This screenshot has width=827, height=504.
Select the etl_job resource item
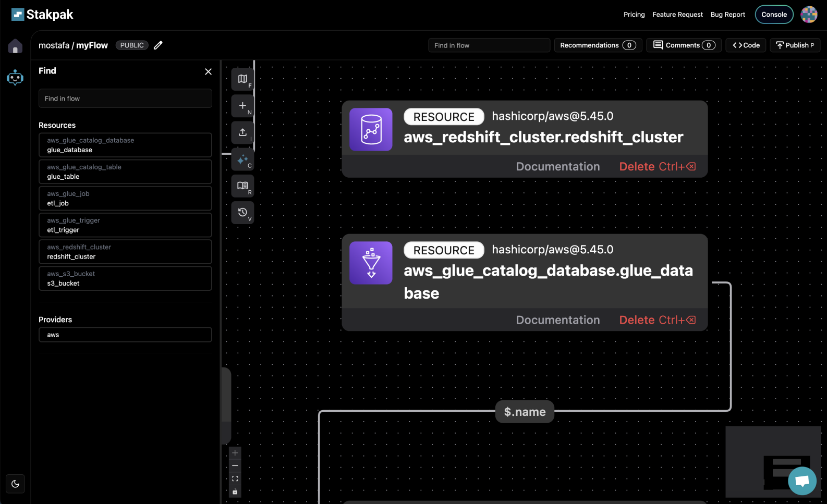(125, 199)
